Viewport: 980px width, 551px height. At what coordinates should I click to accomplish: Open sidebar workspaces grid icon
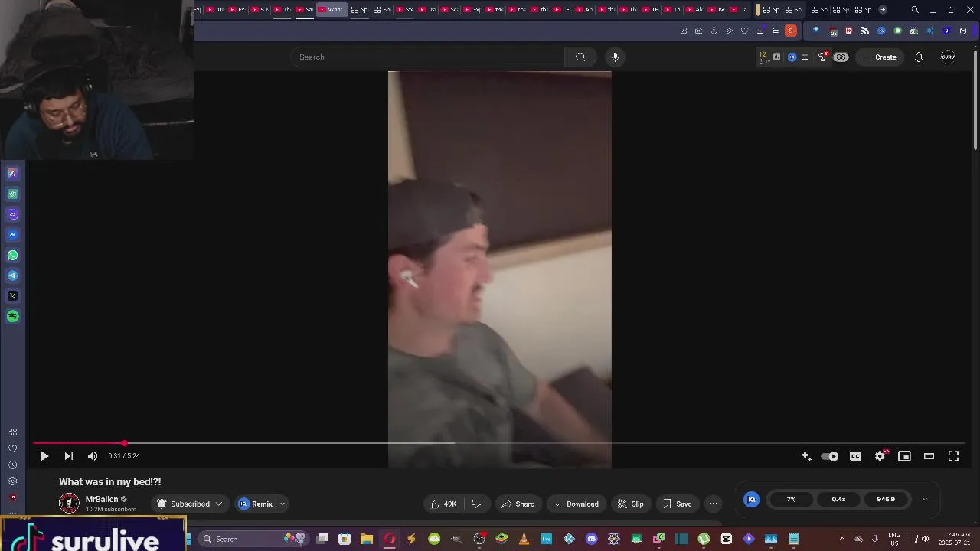coord(12,432)
